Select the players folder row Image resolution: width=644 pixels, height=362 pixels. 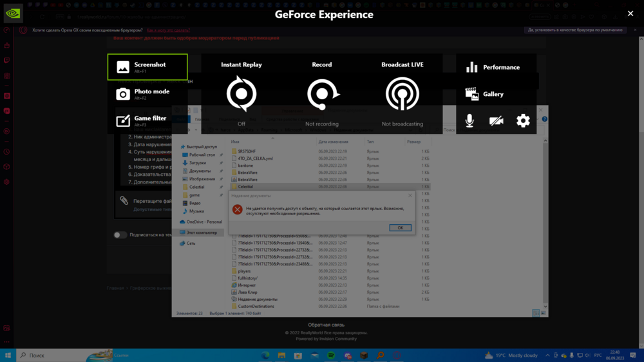point(330,271)
